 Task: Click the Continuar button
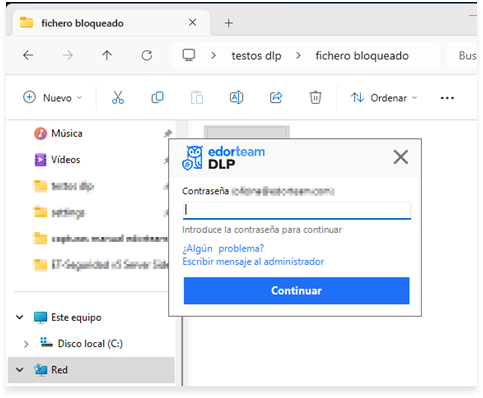[296, 290]
